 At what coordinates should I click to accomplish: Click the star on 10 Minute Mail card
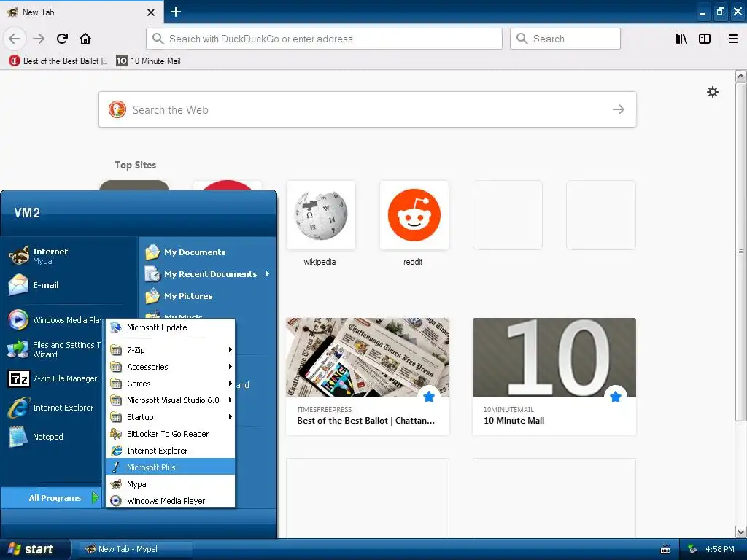click(616, 397)
